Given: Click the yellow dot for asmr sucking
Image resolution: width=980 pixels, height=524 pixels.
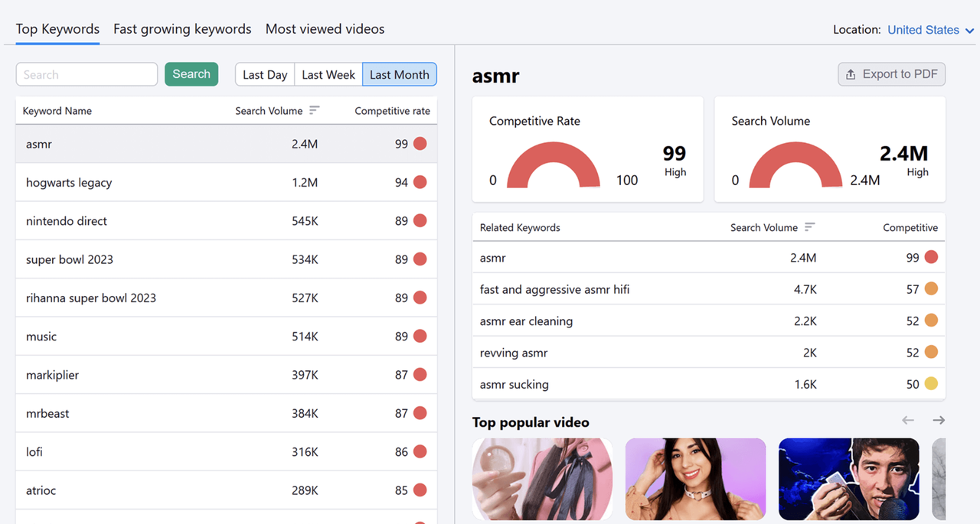Looking at the screenshot, I should pyautogui.click(x=931, y=384).
